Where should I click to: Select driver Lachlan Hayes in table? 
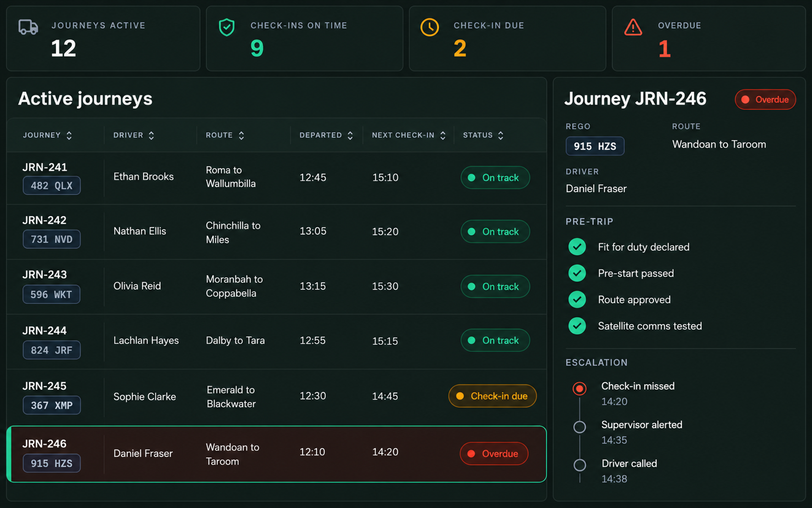(x=146, y=341)
